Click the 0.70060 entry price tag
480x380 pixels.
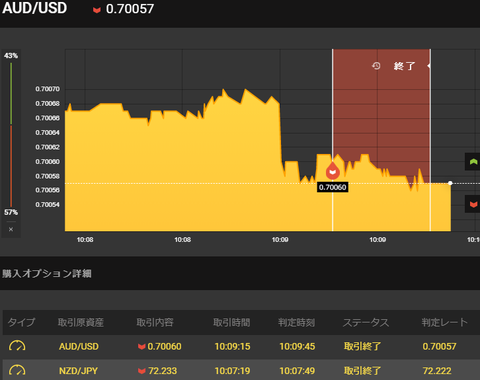click(x=333, y=187)
